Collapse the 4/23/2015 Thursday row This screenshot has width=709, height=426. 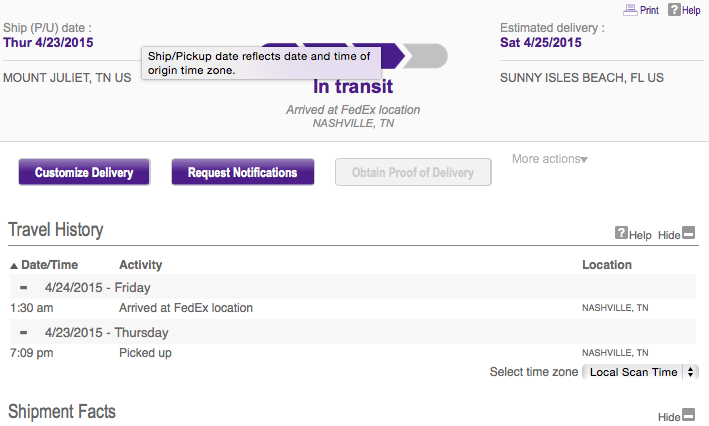tap(24, 332)
